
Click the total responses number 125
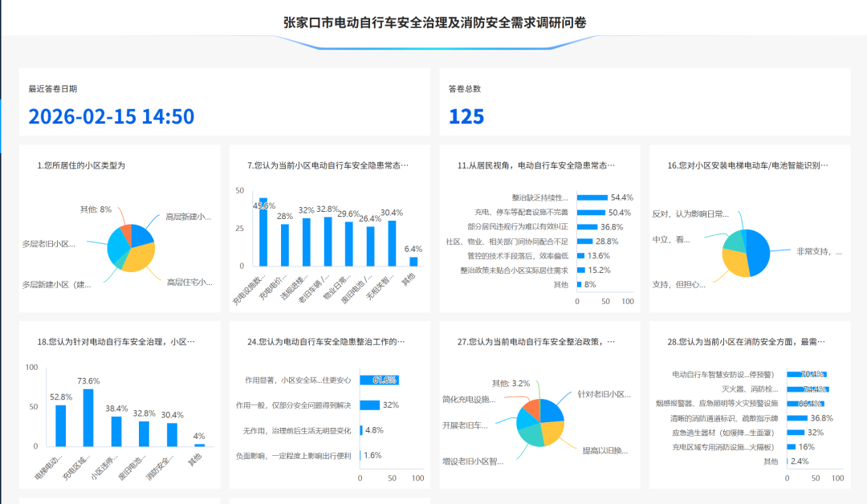click(466, 116)
